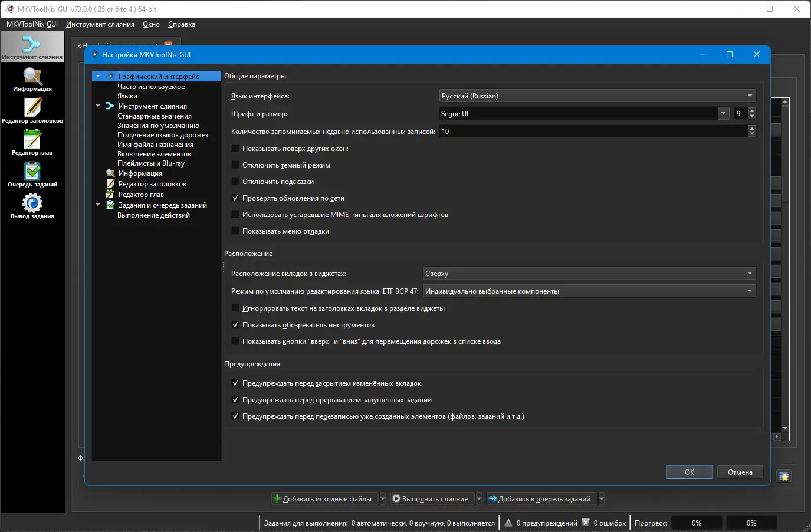Open Инструмент слияния menu in the menu bar
The width and height of the screenshot is (811, 532).
pyautogui.click(x=100, y=24)
